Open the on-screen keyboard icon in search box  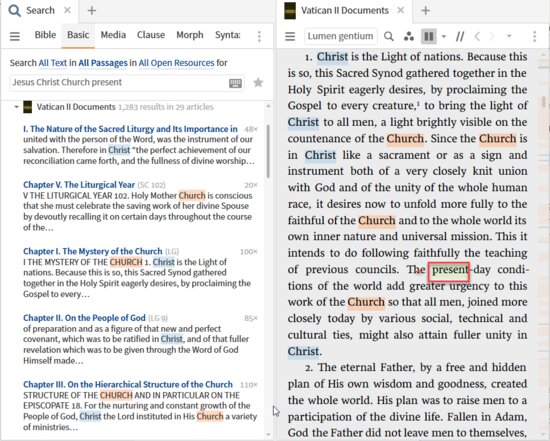[235, 83]
